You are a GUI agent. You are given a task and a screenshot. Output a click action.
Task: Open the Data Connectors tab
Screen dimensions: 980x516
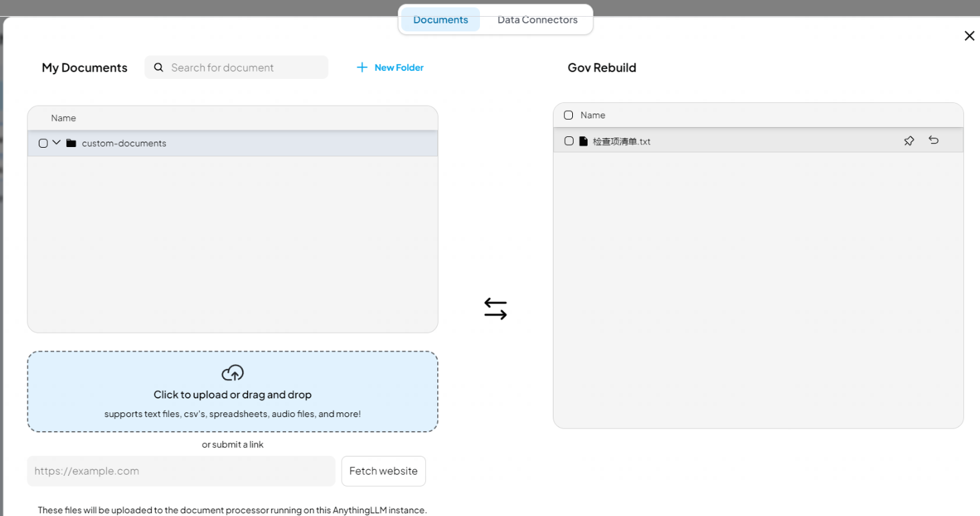(x=537, y=19)
